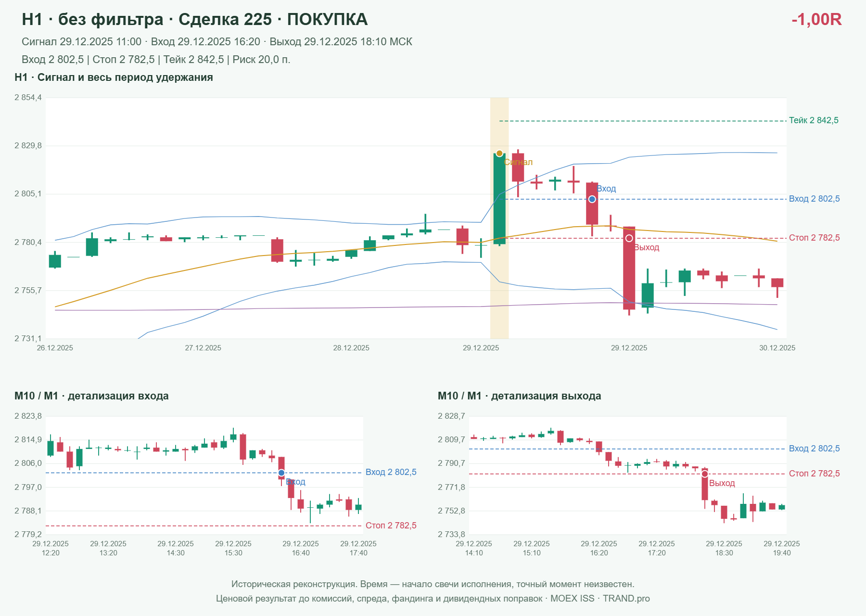Viewport: 866px width, 616px height.
Task: Click 'Вход 2 802,5' label in exit detail chart
Action: tap(814, 449)
